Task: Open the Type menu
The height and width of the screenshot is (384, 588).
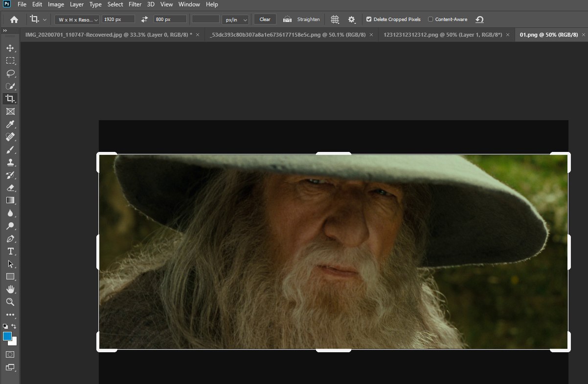Action: [95, 4]
